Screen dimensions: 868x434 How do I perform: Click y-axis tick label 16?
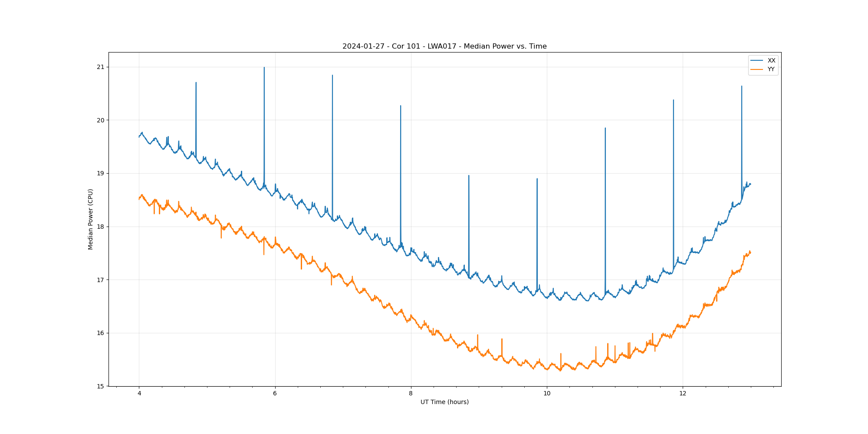[101, 333]
